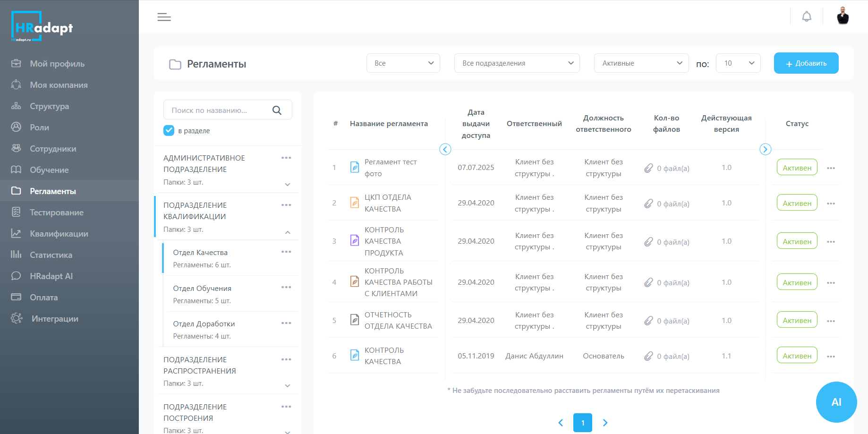This screenshot has height=434, width=868.
Task: Click paperclip files icon for Регламент тест фото
Action: point(649,168)
